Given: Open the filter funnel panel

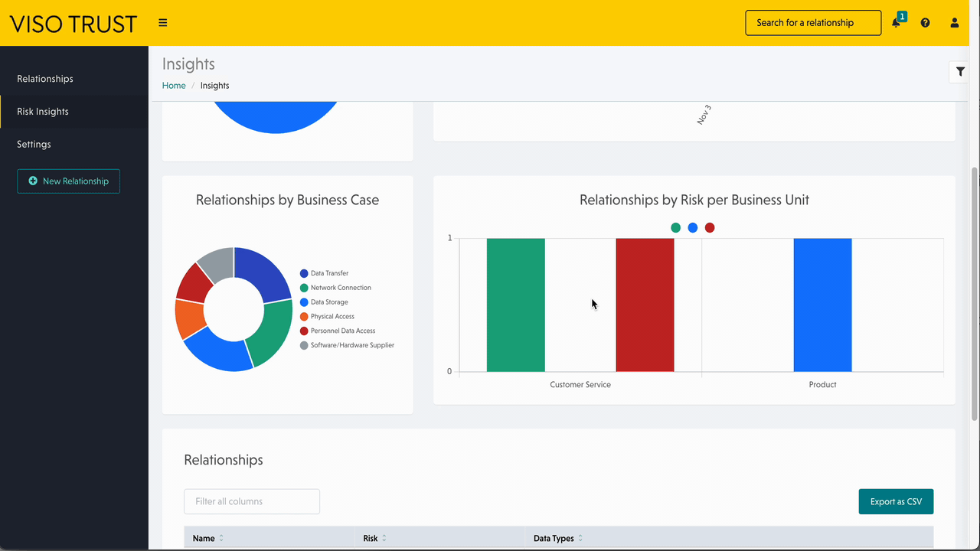Looking at the screenshot, I should (x=960, y=72).
